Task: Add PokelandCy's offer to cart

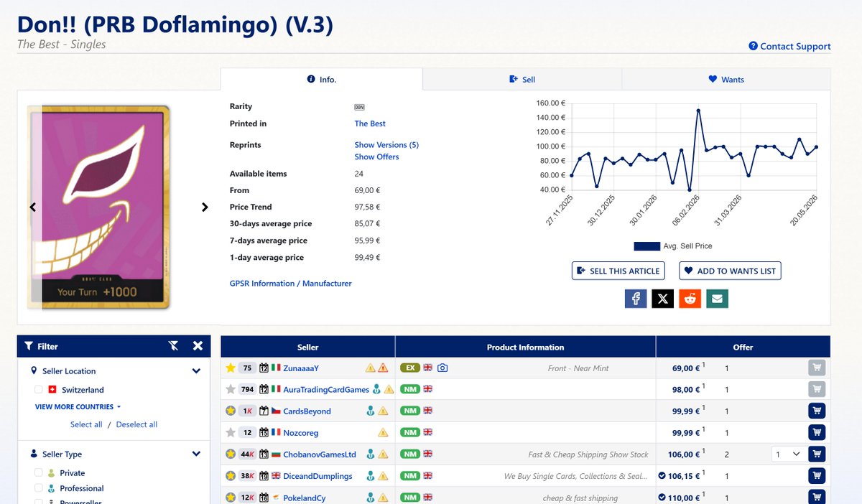Action: [817, 497]
